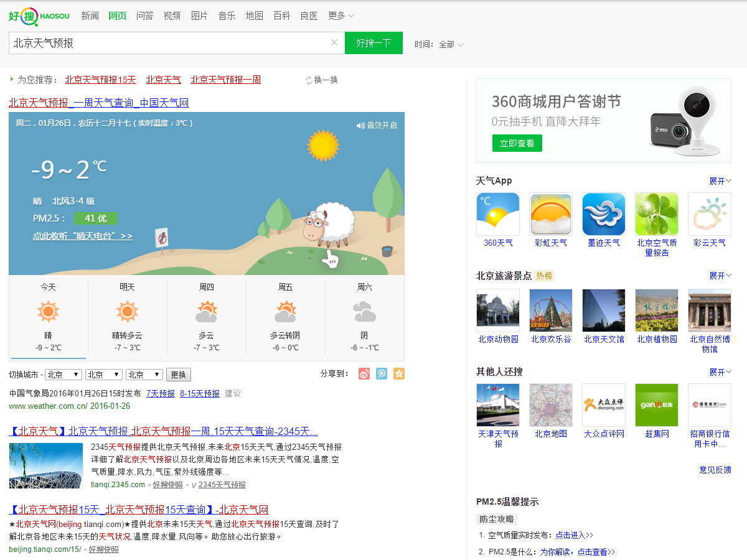Open the first city province dropdown
747x560 pixels.
click(x=63, y=375)
